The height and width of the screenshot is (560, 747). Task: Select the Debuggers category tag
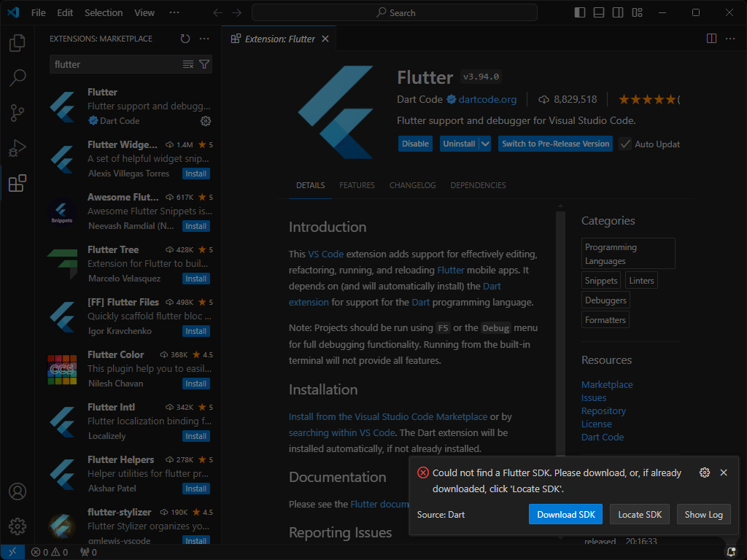click(605, 300)
